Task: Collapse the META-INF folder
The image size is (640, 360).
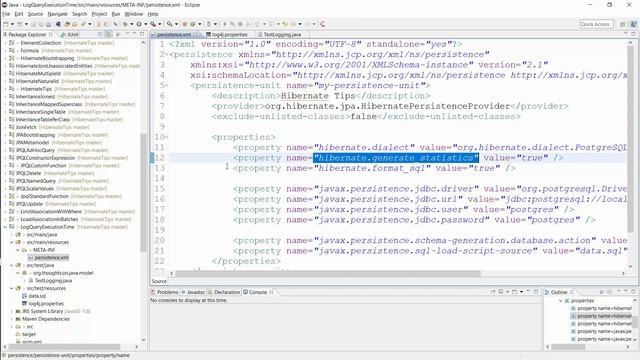Action: pyautogui.click(x=18, y=250)
